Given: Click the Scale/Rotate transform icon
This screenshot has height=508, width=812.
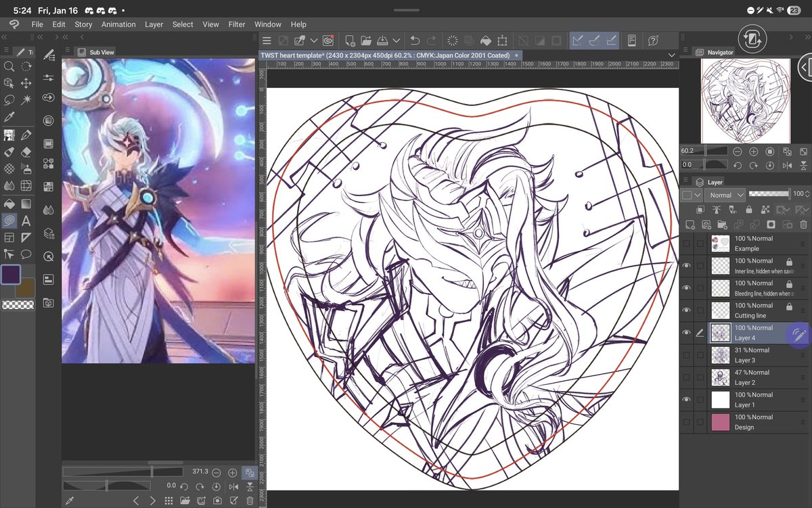Looking at the screenshot, I should 502,41.
